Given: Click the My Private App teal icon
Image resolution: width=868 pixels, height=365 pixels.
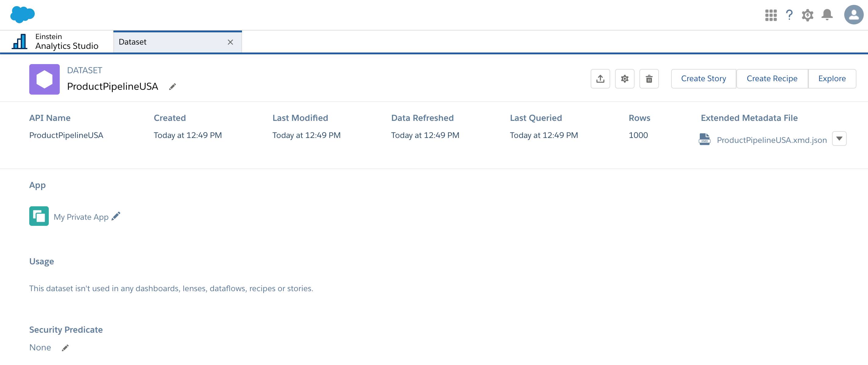Looking at the screenshot, I should [39, 216].
